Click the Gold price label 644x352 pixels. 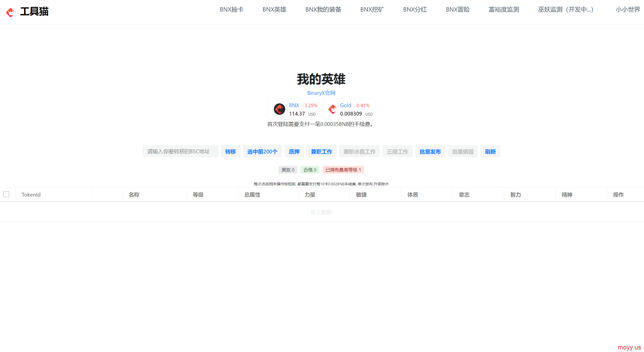[346, 105]
